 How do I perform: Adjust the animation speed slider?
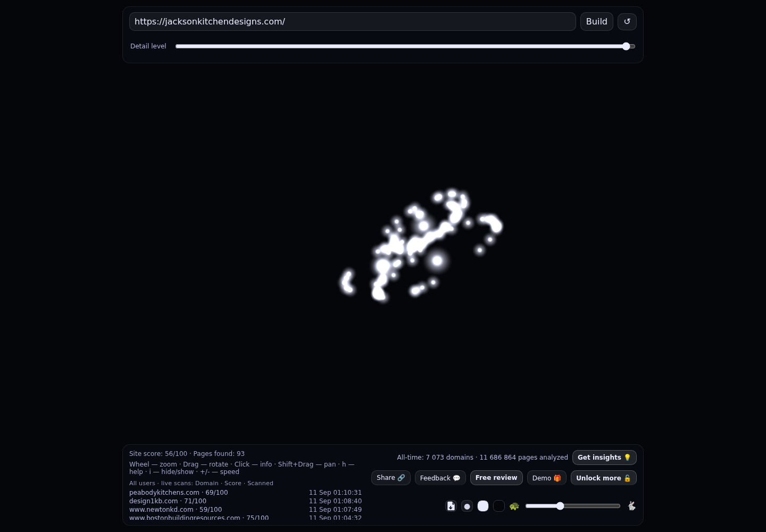click(x=573, y=506)
